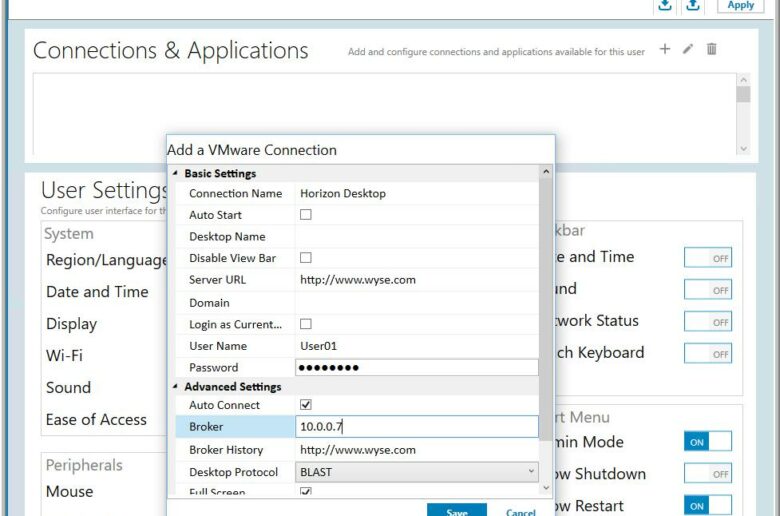Open Mouse peripheral settings

69,492
